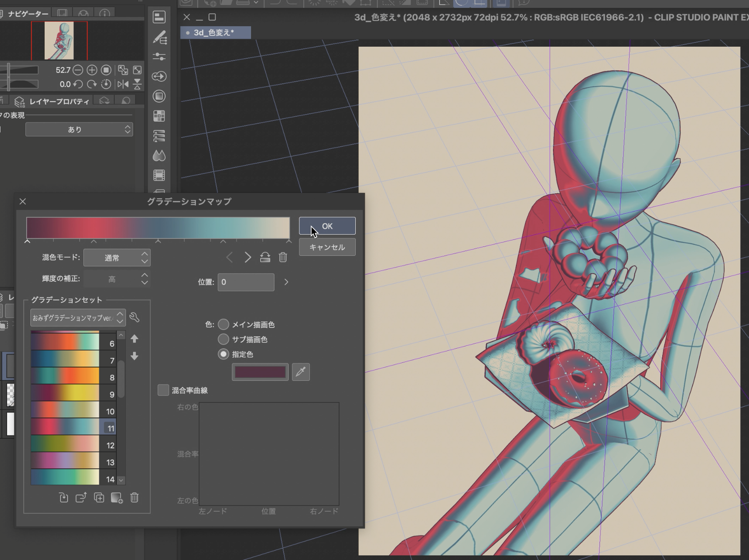
Task: Move the gradient down with the down arrow
Action: point(134,356)
